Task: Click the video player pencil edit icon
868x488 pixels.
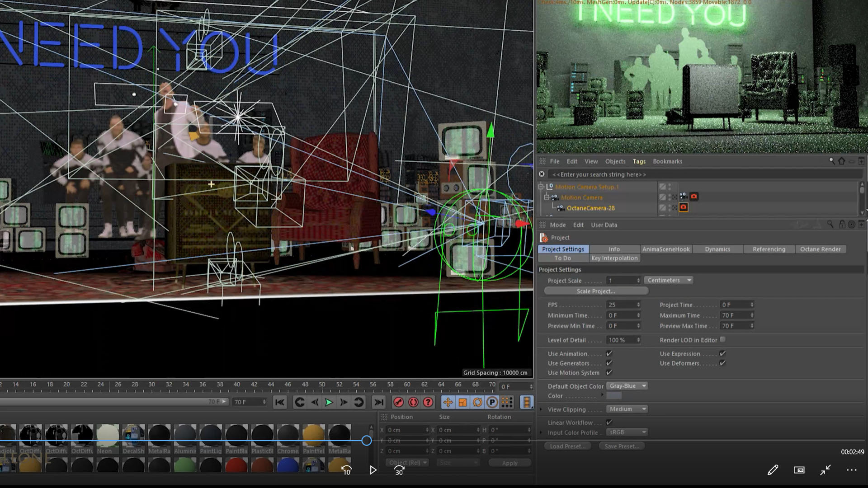Action: [x=773, y=470]
